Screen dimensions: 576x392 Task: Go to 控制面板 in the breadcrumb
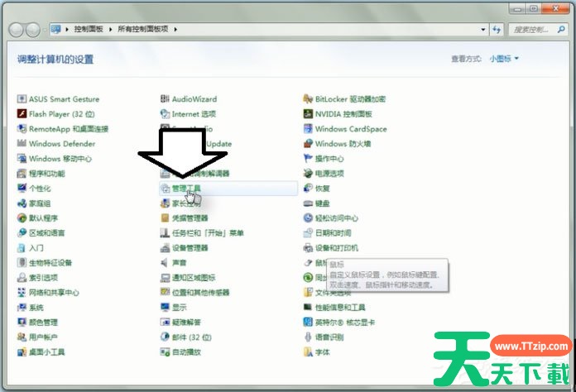pos(89,29)
